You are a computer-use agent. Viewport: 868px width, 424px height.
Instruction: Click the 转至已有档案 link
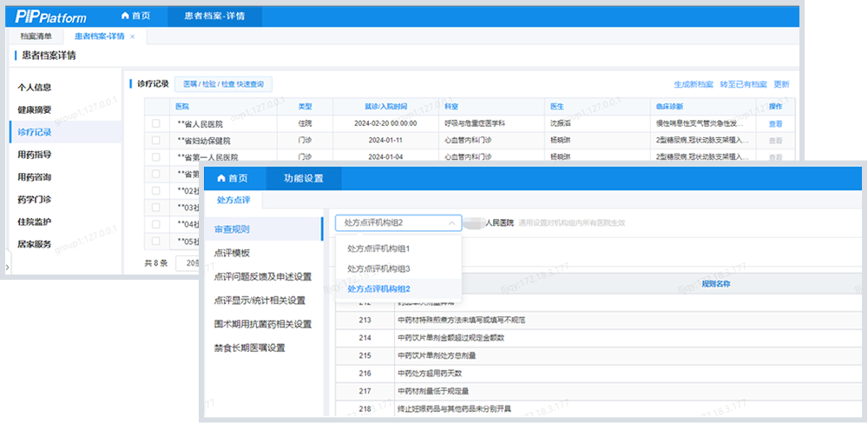pyautogui.click(x=745, y=84)
